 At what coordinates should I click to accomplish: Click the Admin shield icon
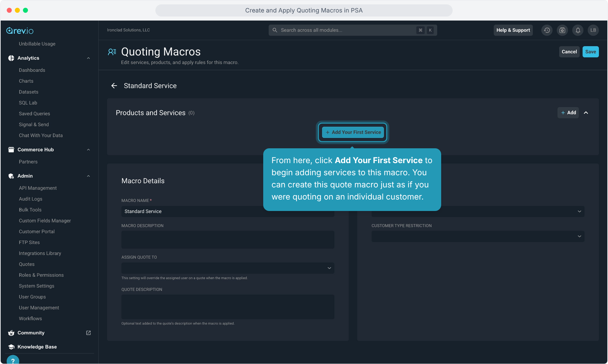pyautogui.click(x=11, y=176)
